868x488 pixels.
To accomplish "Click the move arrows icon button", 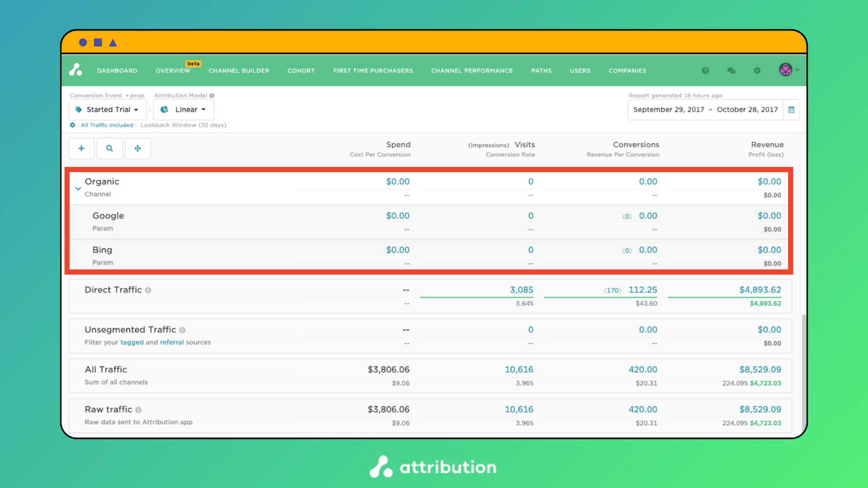I will click(138, 149).
